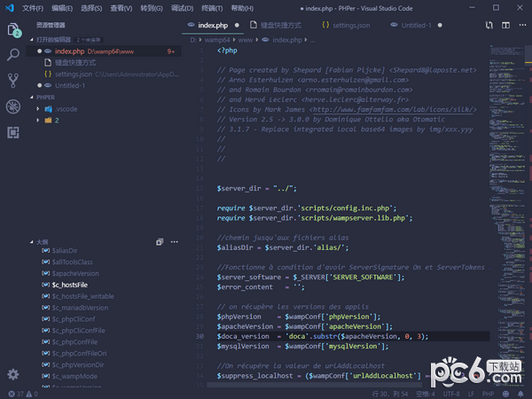The width and height of the screenshot is (532, 399).
Task: Select index.php in open editors list
Action: point(104,51)
